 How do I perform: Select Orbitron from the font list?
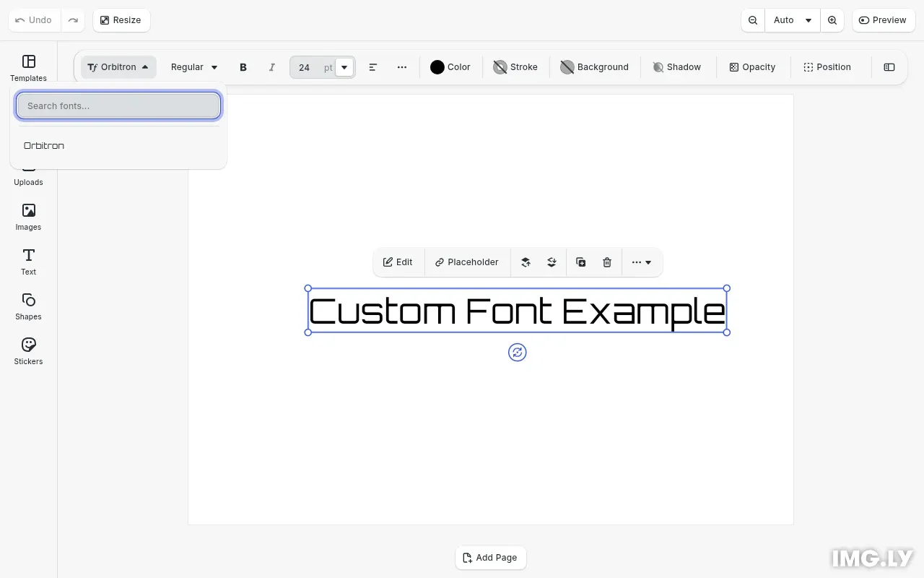coord(43,145)
